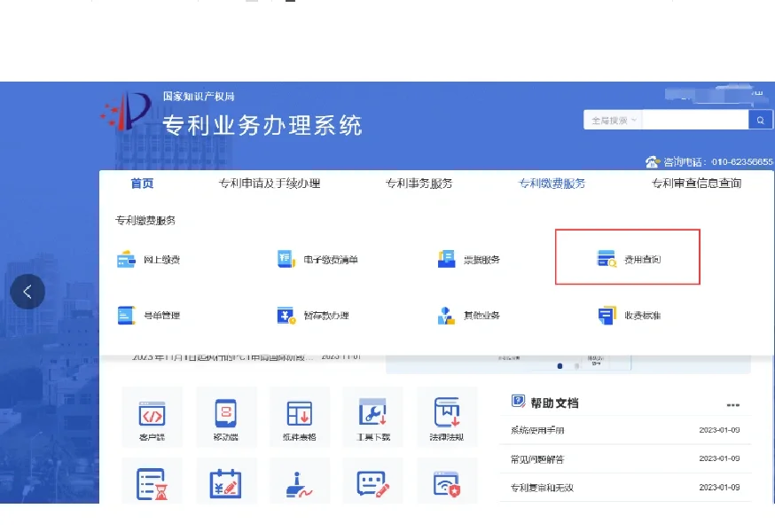Click the 工具下载 tool download icon

(x=372, y=415)
